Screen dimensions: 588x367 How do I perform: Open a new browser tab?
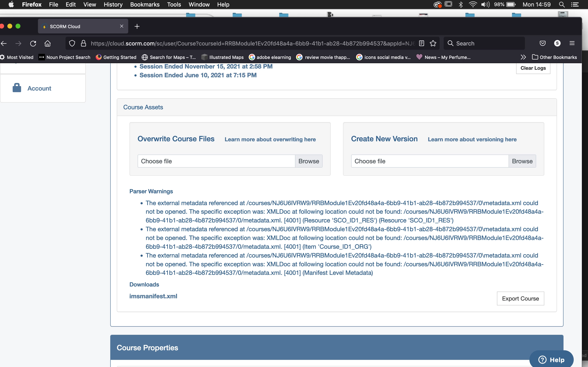coord(137,27)
